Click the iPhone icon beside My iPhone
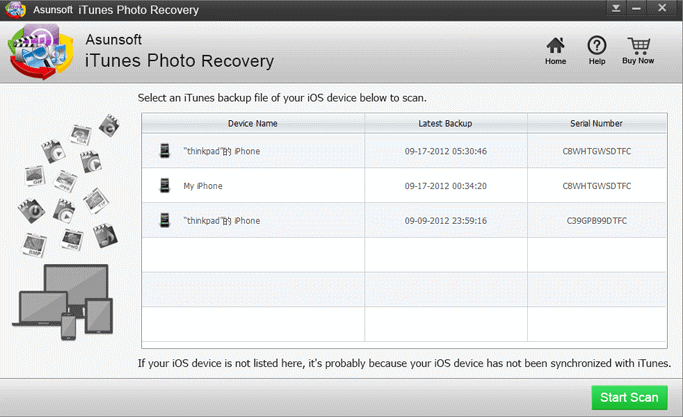Image resolution: width=683 pixels, height=417 pixels. pos(165,186)
